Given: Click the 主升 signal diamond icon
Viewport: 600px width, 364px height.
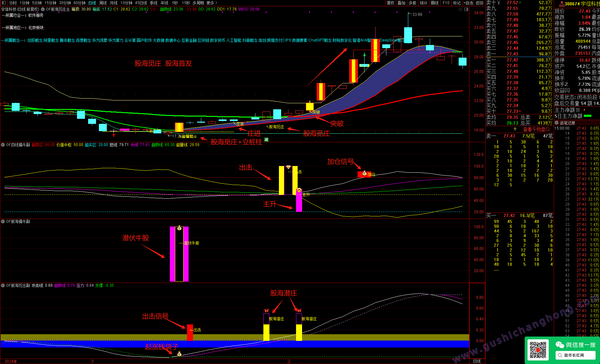Looking at the screenshot, I should pyautogui.click(x=299, y=190).
